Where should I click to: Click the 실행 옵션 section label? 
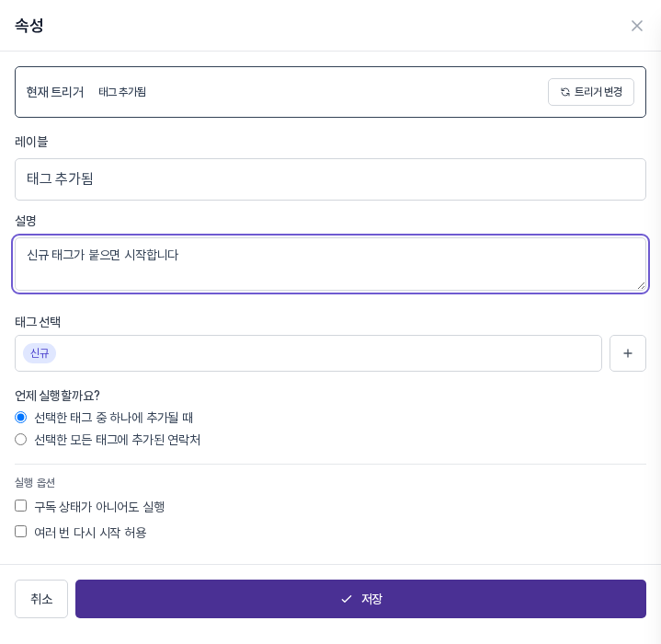pos(35,482)
